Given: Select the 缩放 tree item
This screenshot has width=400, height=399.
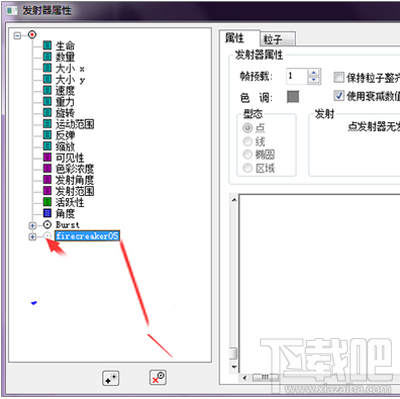Looking at the screenshot, I should click(x=65, y=146).
